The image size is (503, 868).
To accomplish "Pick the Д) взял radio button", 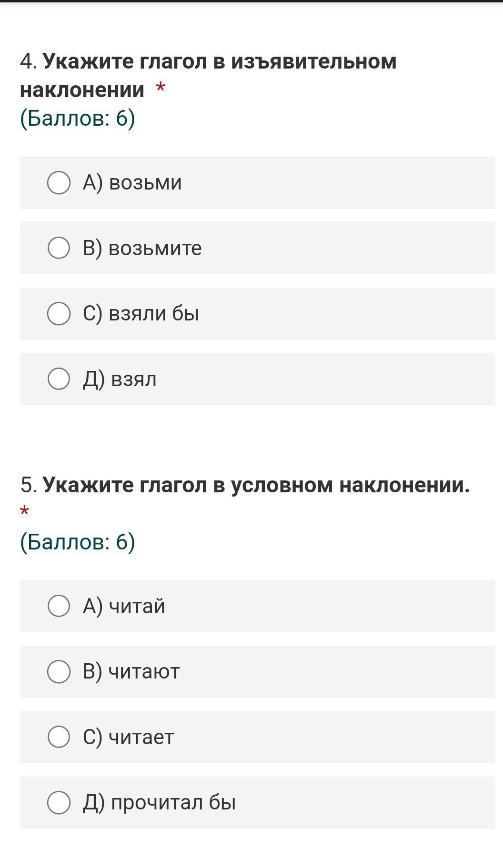I will pos(59,379).
